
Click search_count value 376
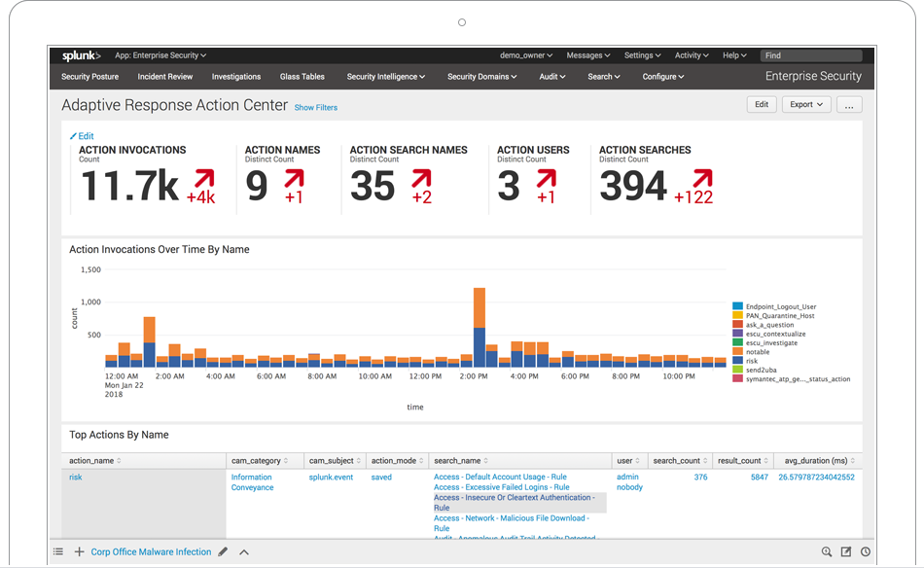pyautogui.click(x=700, y=478)
